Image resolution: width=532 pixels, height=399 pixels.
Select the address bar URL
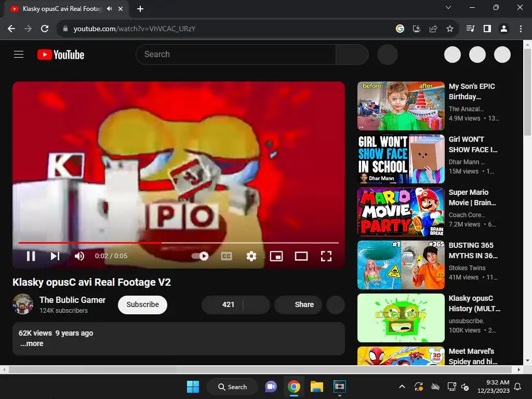point(135,29)
